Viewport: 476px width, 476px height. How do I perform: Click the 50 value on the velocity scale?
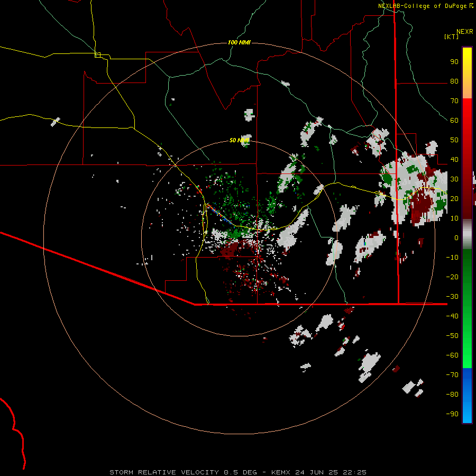click(454, 140)
